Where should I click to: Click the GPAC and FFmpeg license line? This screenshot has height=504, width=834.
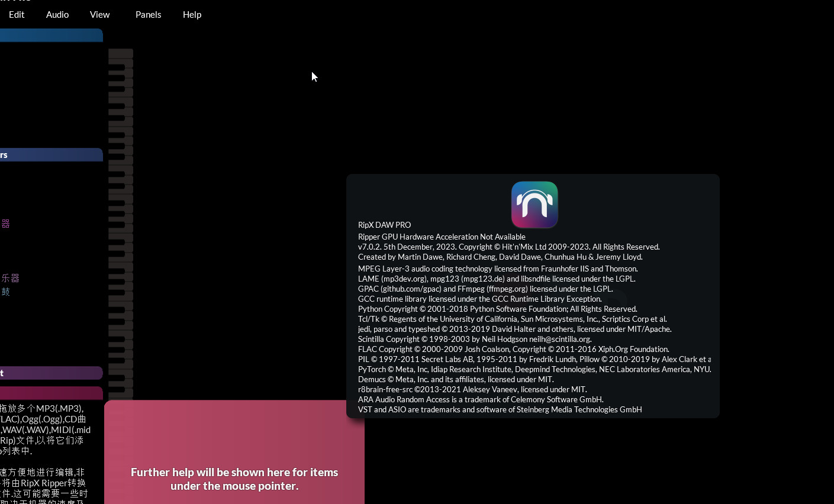(x=485, y=289)
